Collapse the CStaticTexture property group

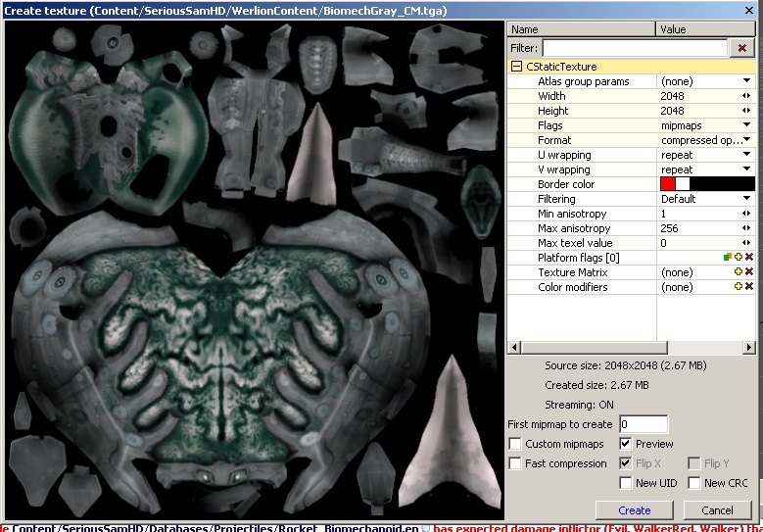(517, 67)
